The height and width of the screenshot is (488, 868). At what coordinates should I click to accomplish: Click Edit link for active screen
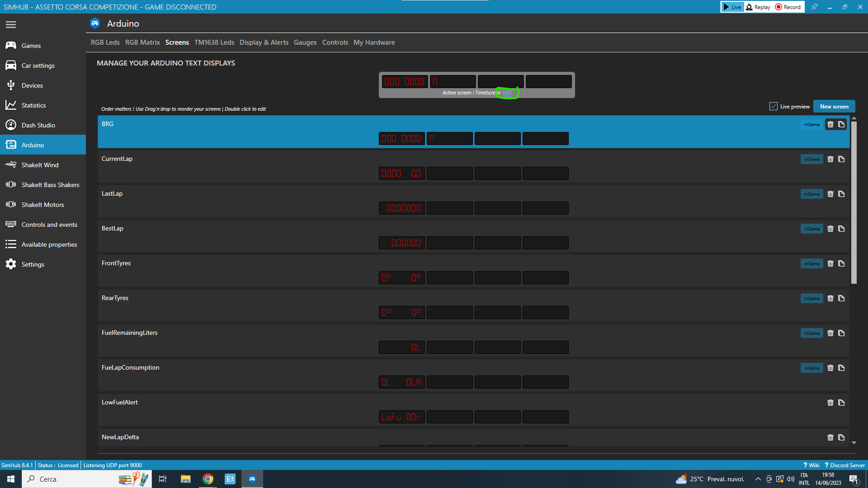point(507,93)
